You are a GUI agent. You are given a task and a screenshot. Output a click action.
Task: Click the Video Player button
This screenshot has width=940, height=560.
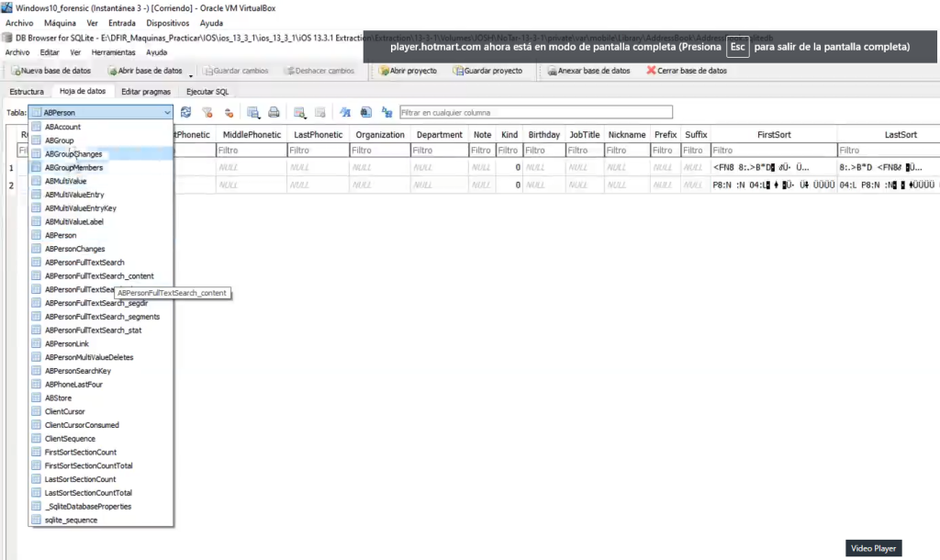pyautogui.click(x=874, y=548)
